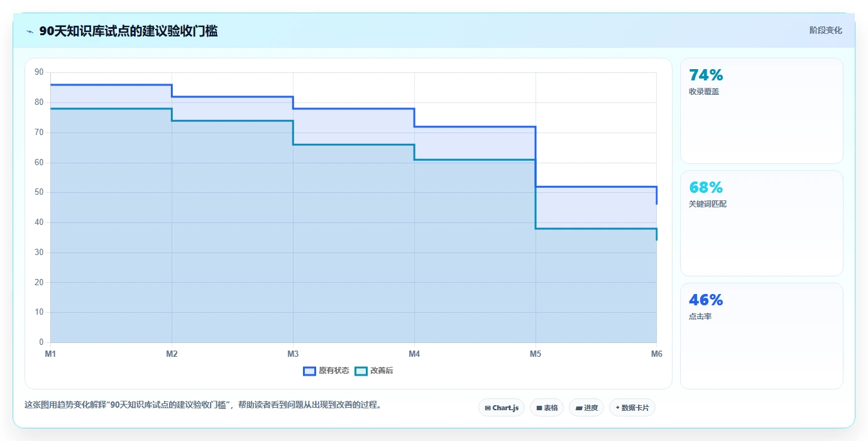Click the chart title 90天知识库试点的建议验收门槛

tap(128, 31)
